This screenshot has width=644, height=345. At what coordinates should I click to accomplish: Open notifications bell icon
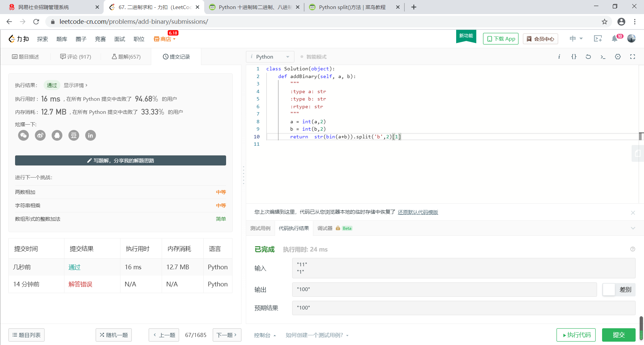[x=614, y=39]
